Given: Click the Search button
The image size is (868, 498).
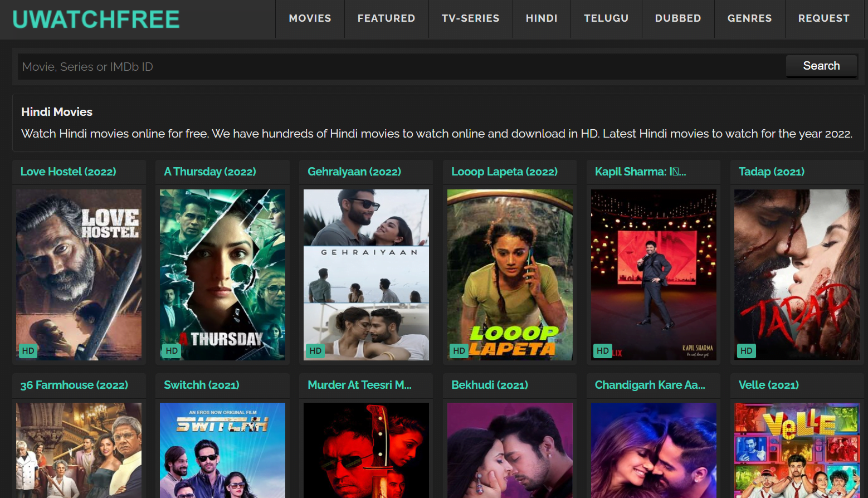Looking at the screenshot, I should pyautogui.click(x=821, y=66).
